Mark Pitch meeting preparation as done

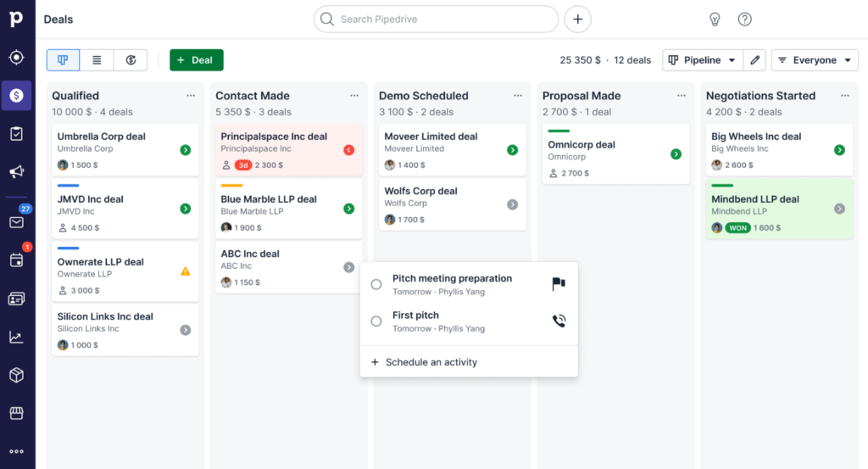coord(376,284)
